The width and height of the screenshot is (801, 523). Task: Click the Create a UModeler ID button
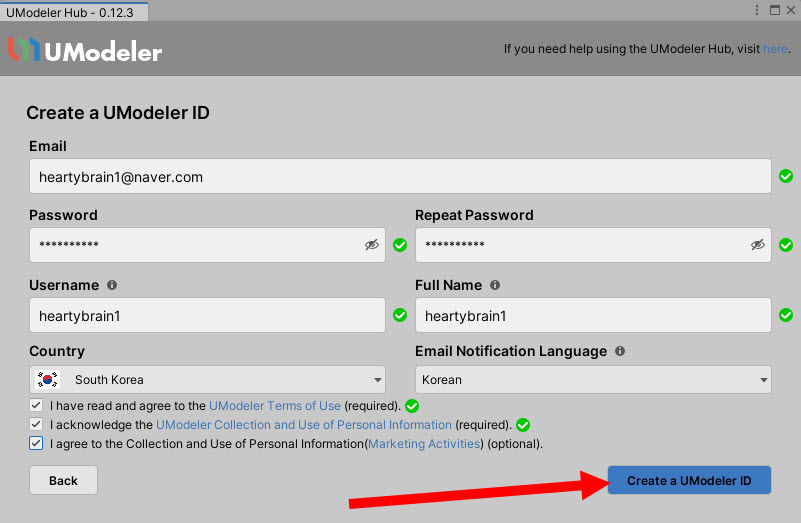pyautogui.click(x=689, y=480)
